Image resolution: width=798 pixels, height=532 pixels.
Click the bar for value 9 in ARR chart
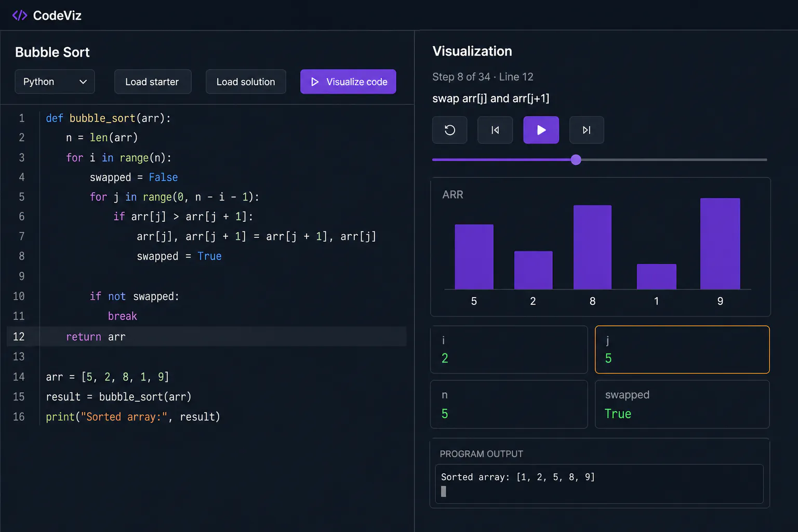pos(720,244)
